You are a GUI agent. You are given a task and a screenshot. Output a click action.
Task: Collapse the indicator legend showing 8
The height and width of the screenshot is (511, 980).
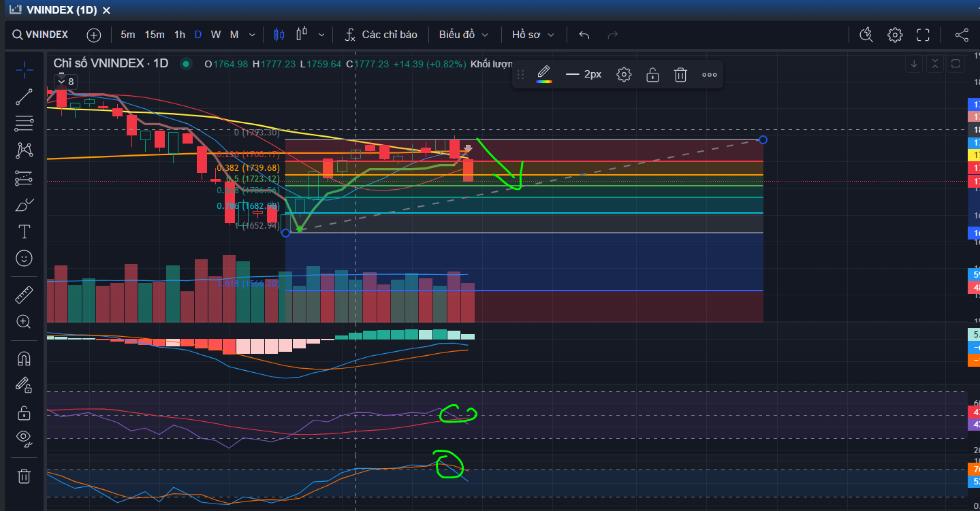tap(66, 82)
